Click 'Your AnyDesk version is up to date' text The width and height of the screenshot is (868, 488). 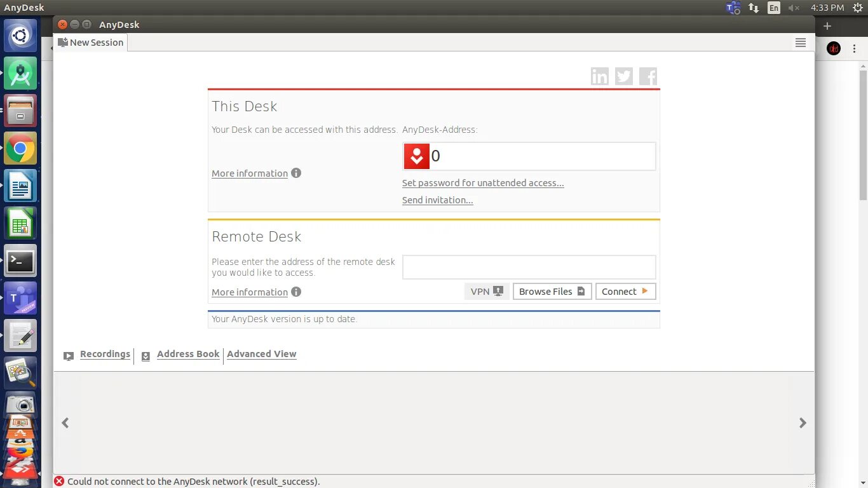[x=285, y=319]
